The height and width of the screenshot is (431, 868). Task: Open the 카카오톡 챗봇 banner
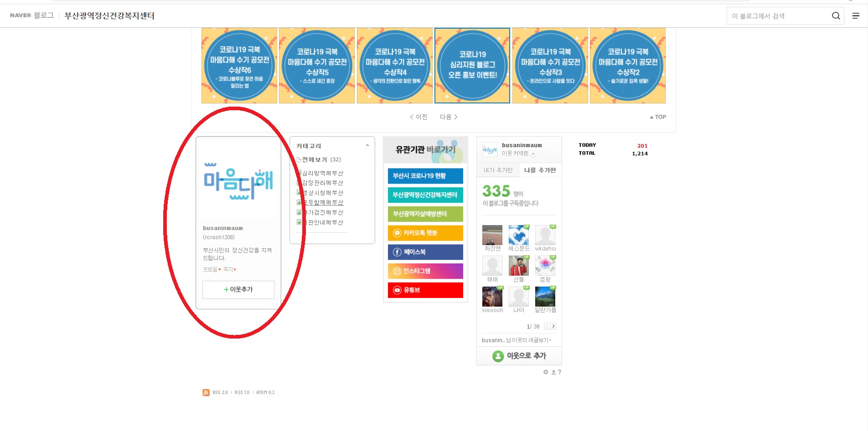pyautogui.click(x=425, y=233)
